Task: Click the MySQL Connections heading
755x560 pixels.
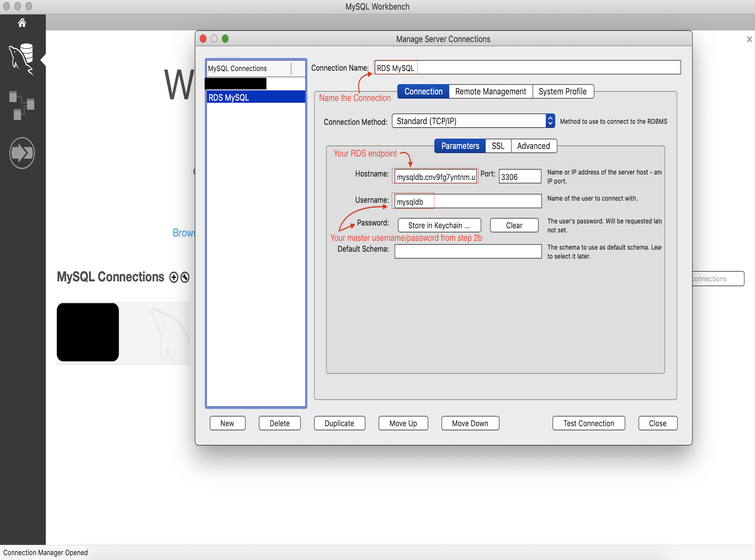Action: pyautogui.click(x=110, y=277)
